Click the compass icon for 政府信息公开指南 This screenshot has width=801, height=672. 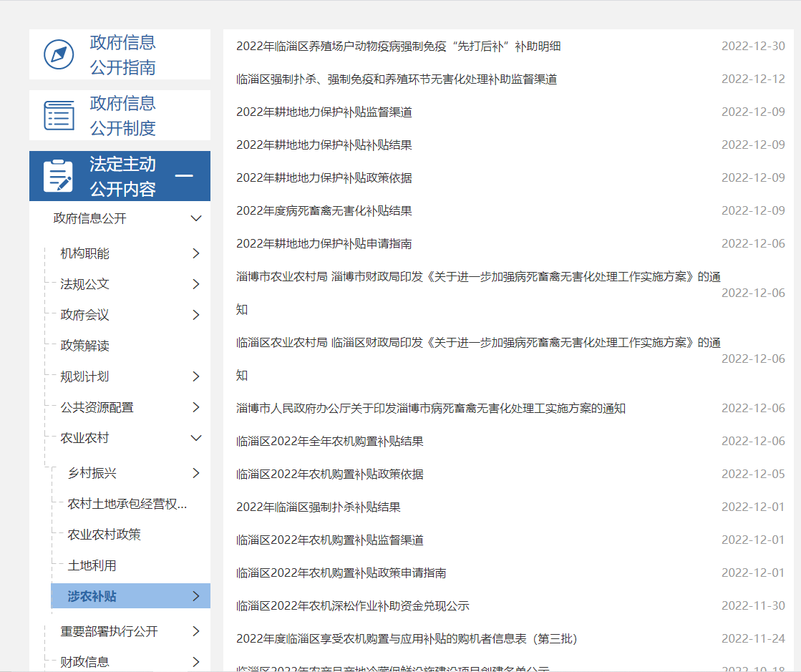(x=59, y=54)
